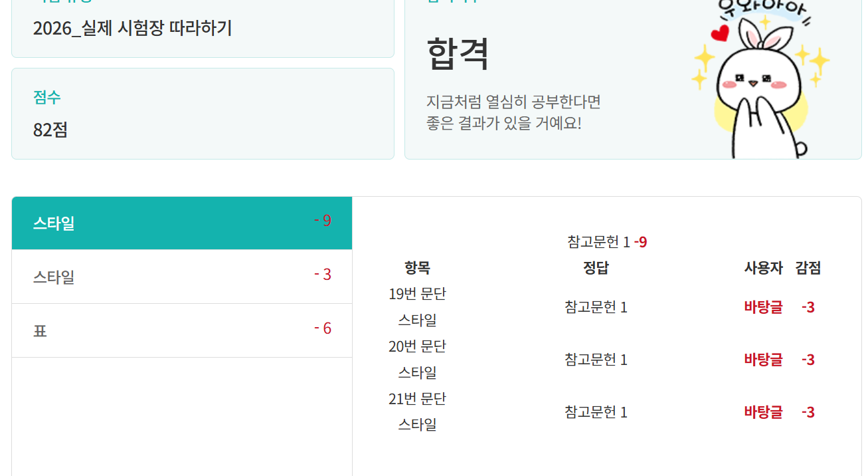
Task: Select the 20번 문단 row item
Action: pos(417,346)
